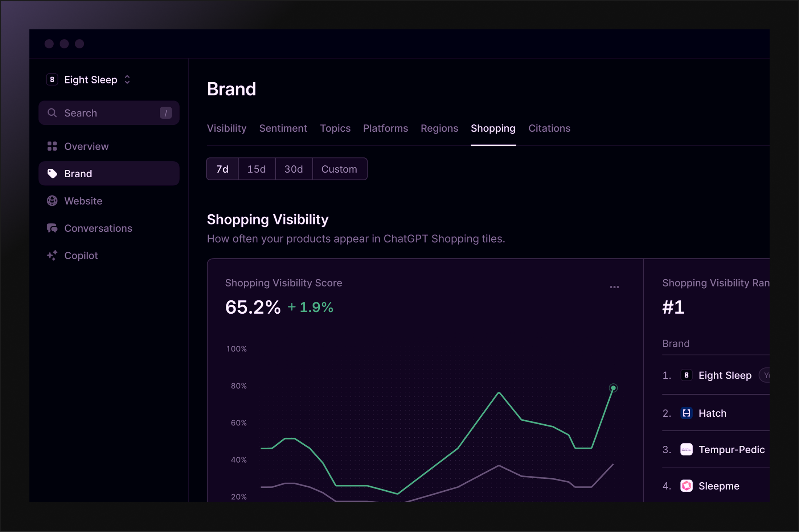This screenshot has height=532, width=799.
Task: Click the Website globe icon
Action: tap(52, 201)
